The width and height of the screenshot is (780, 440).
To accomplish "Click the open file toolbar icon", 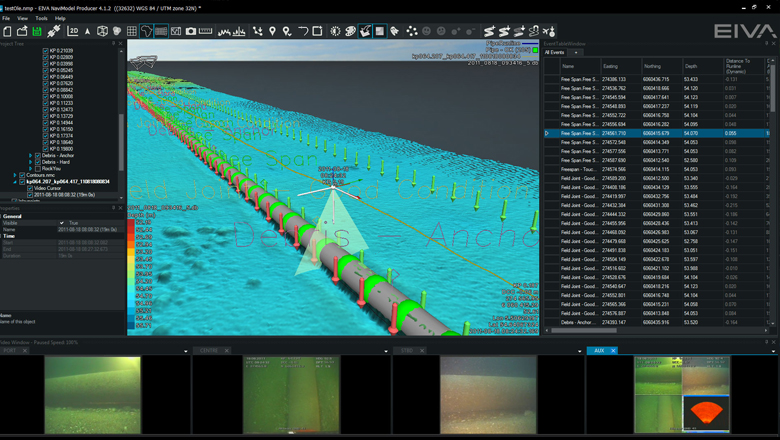I will (x=22, y=31).
